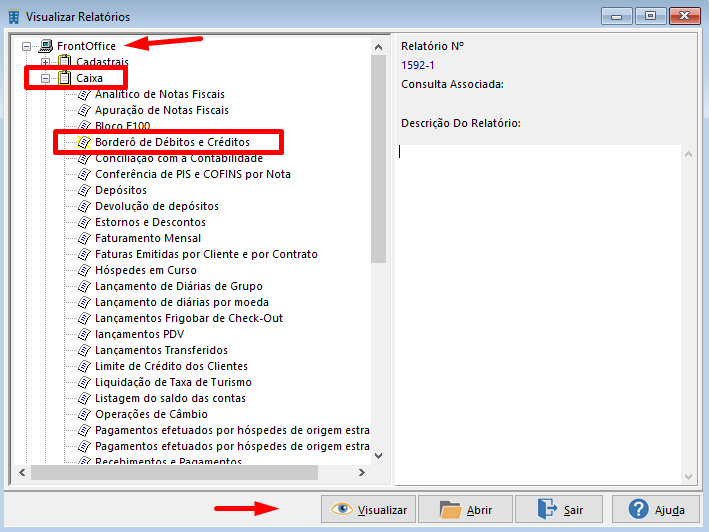The height and width of the screenshot is (532, 709).
Task: Click inside Descrição Do Relatório text area
Action: click(x=539, y=314)
